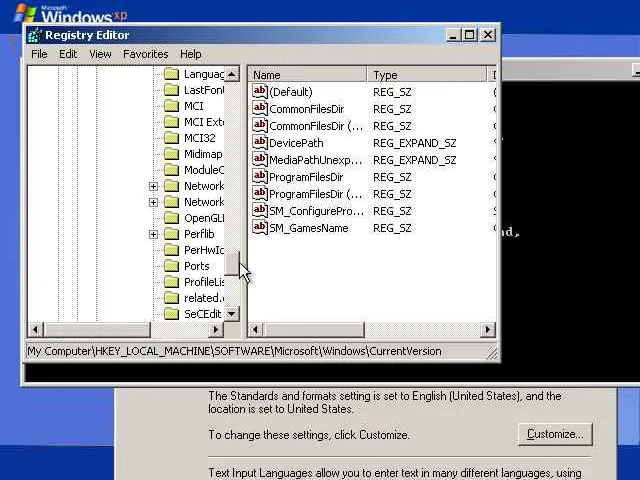Viewport: 640px width, 480px height.
Task: Select the ProfileList folder icon
Action: point(171,282)
